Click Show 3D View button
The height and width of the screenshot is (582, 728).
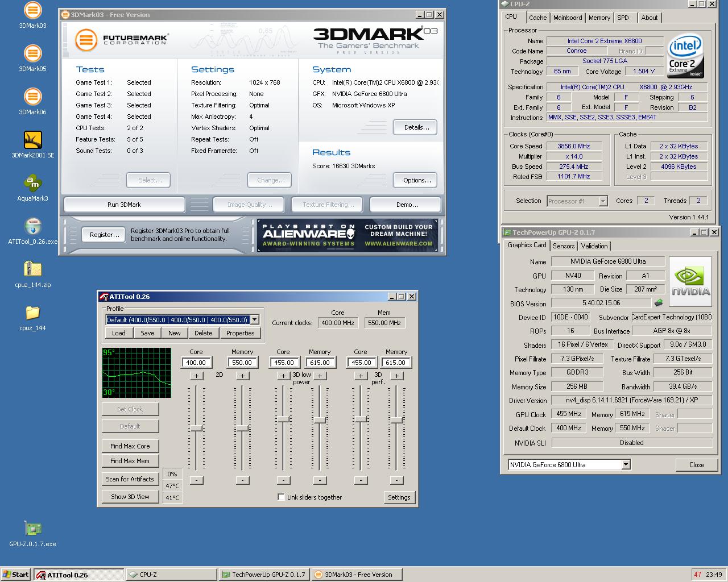pyautogui.click(x=130, y=497)
